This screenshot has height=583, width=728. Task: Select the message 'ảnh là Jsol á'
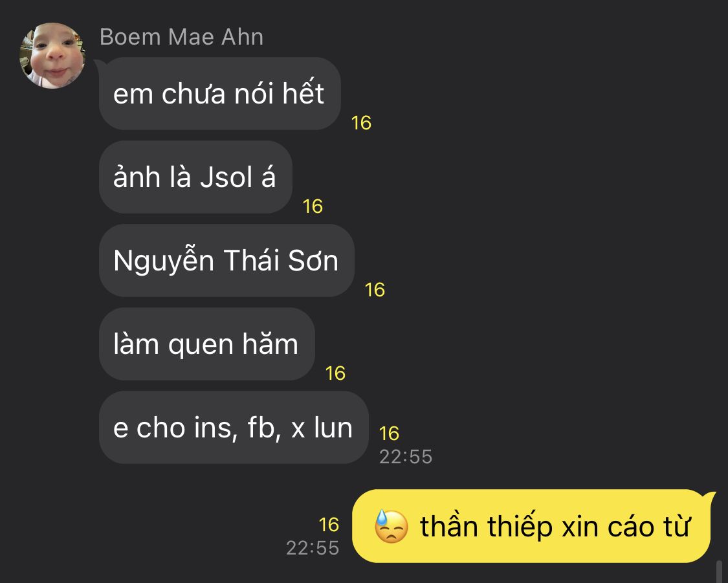click(x=195, y=177)
